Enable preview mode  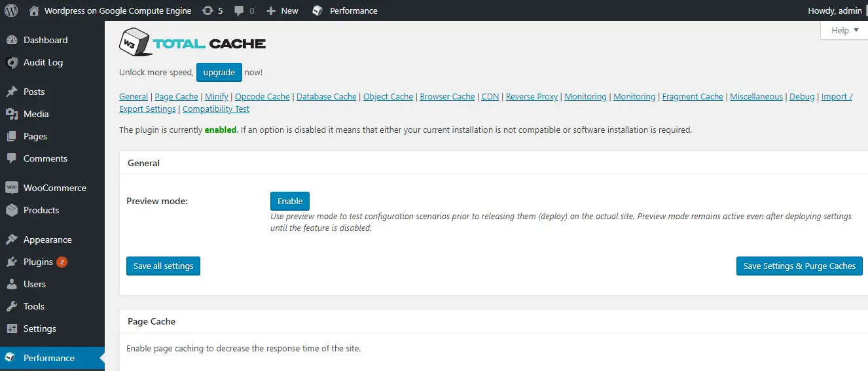click(290, 201)
